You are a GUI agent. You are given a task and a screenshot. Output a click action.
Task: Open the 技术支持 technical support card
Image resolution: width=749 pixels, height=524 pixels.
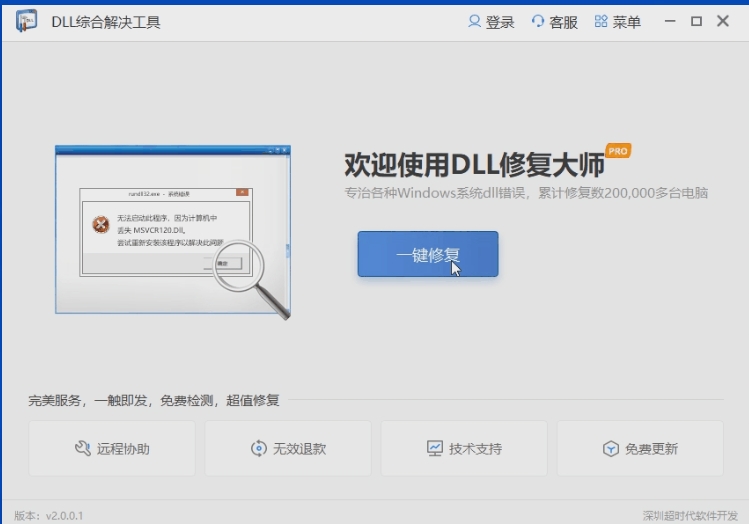pos(464,448)
